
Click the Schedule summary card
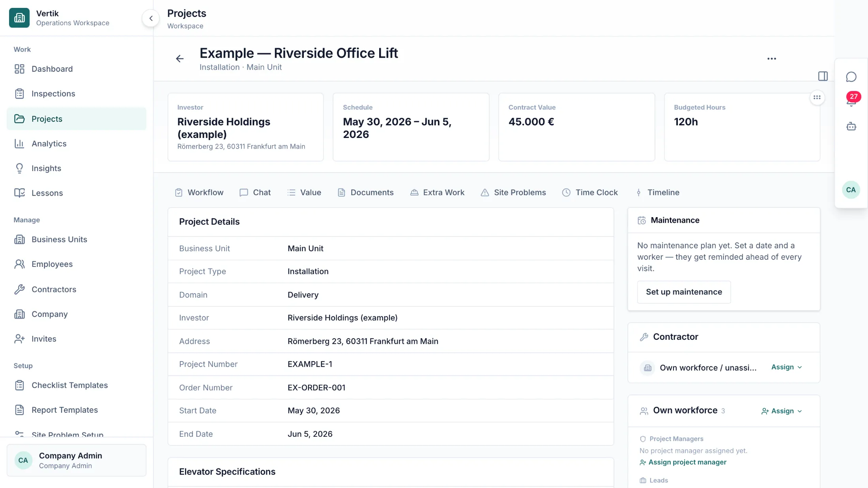411,127
